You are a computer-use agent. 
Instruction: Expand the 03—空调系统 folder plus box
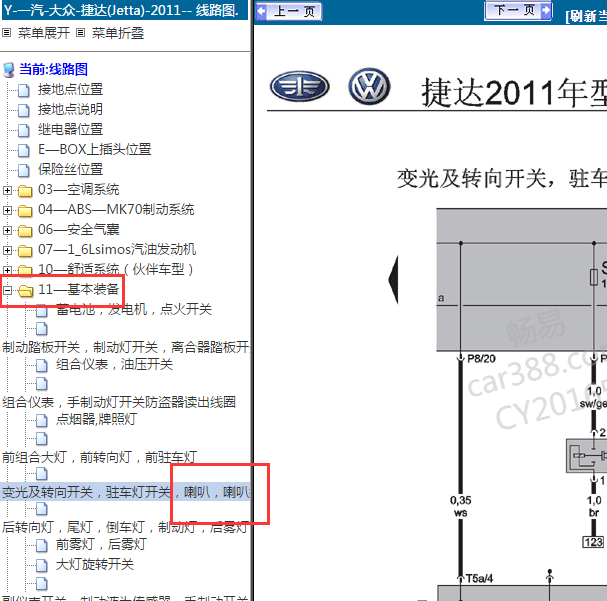pyautogui.click(x=7, y=190)
